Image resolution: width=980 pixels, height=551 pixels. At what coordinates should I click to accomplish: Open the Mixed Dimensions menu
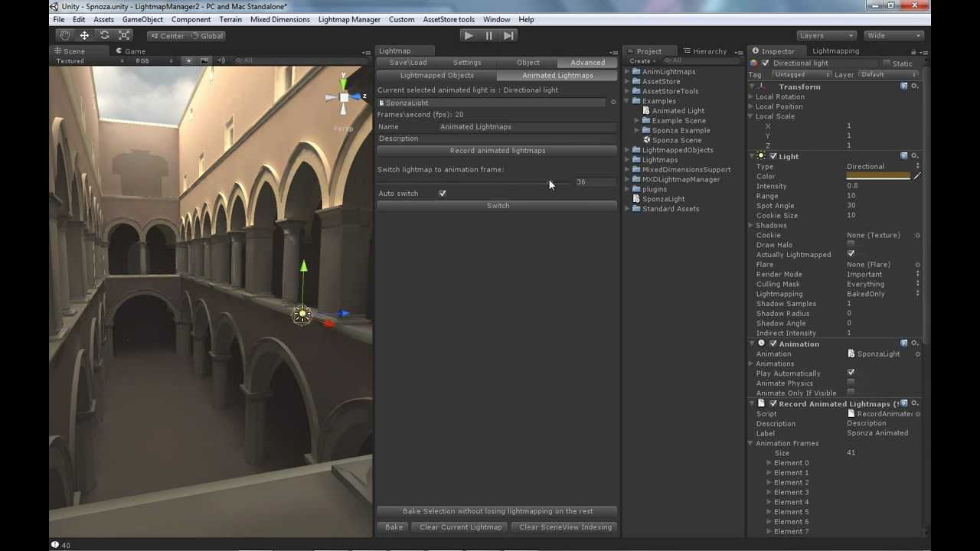click(x=280, y=19)
